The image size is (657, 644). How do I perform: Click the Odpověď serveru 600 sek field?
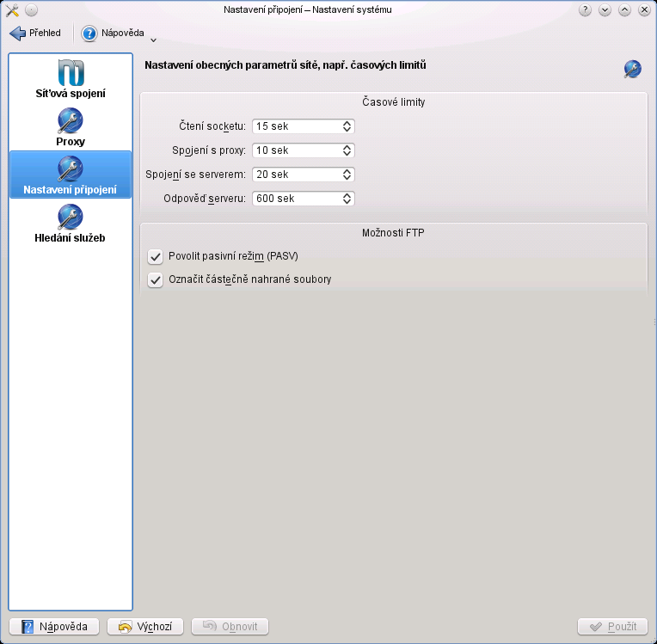pyautogui.click(x=304, y=199)
